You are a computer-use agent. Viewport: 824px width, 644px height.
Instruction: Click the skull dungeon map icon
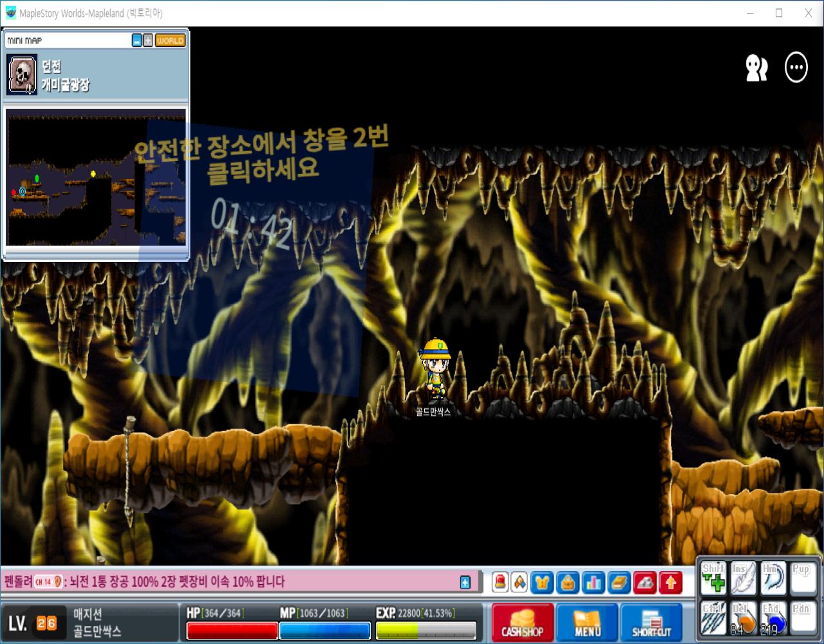tap(22, 75)
